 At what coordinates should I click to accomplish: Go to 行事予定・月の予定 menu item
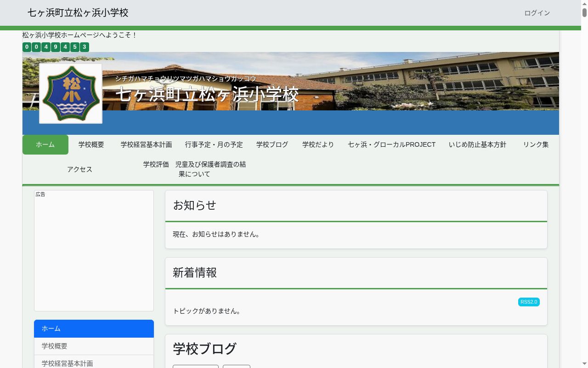tap(214, 144)
